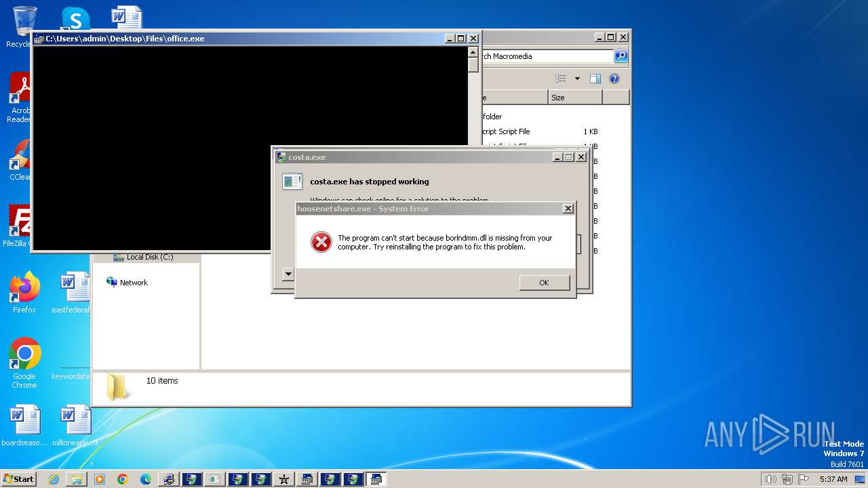Click the borlndmm.dll missing error message text

pos(445,243)
